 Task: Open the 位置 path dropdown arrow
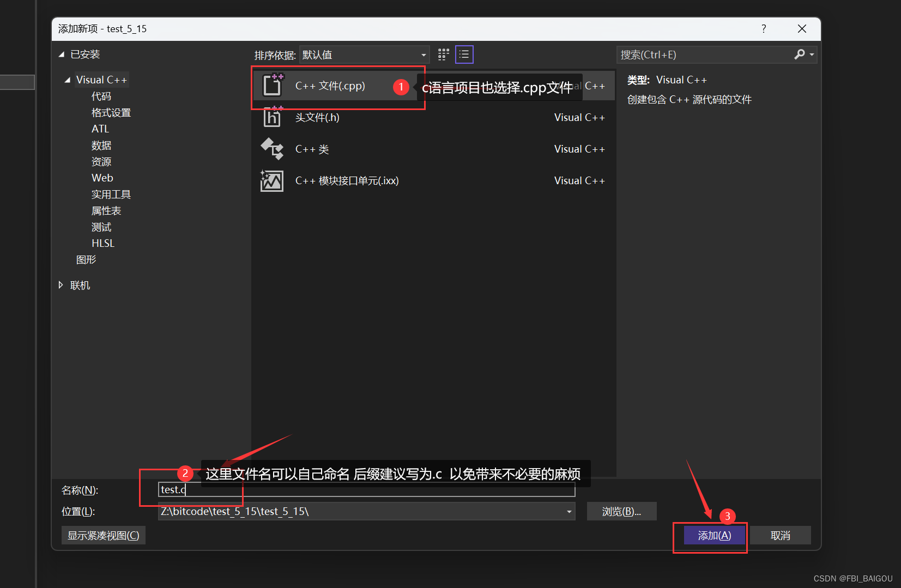569,511
